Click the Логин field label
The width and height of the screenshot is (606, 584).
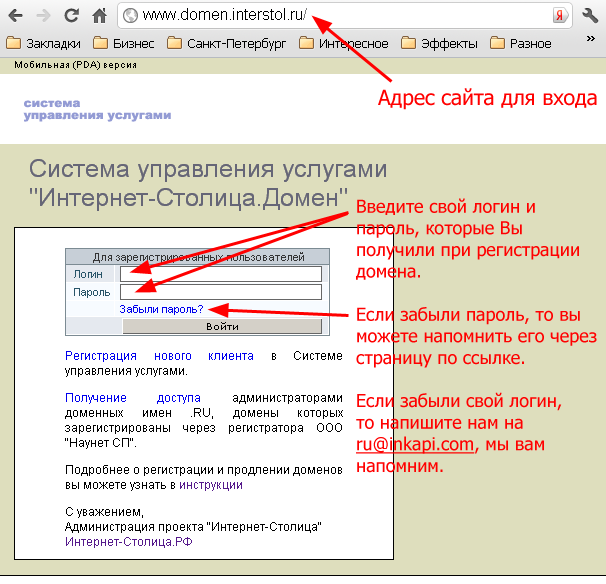coord(88,274)
